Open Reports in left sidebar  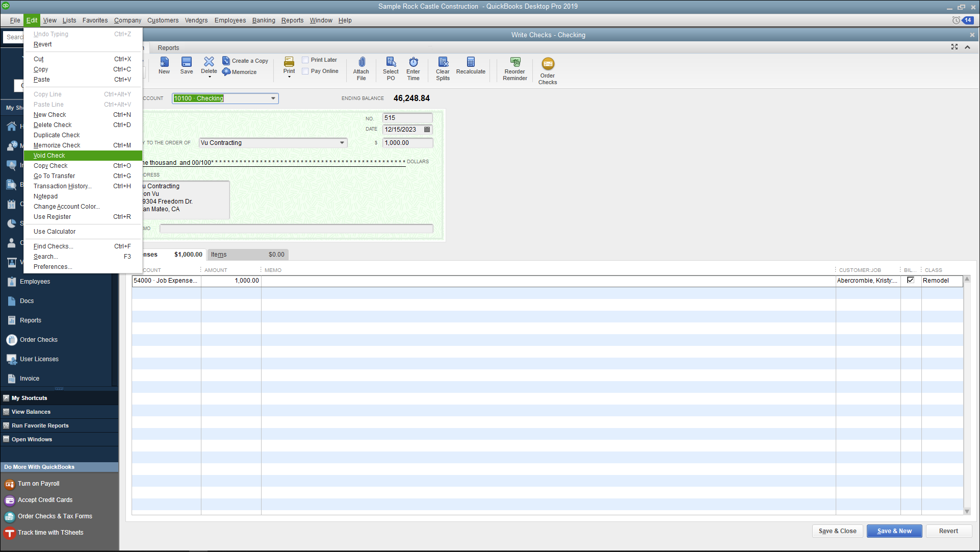point(30,320)
